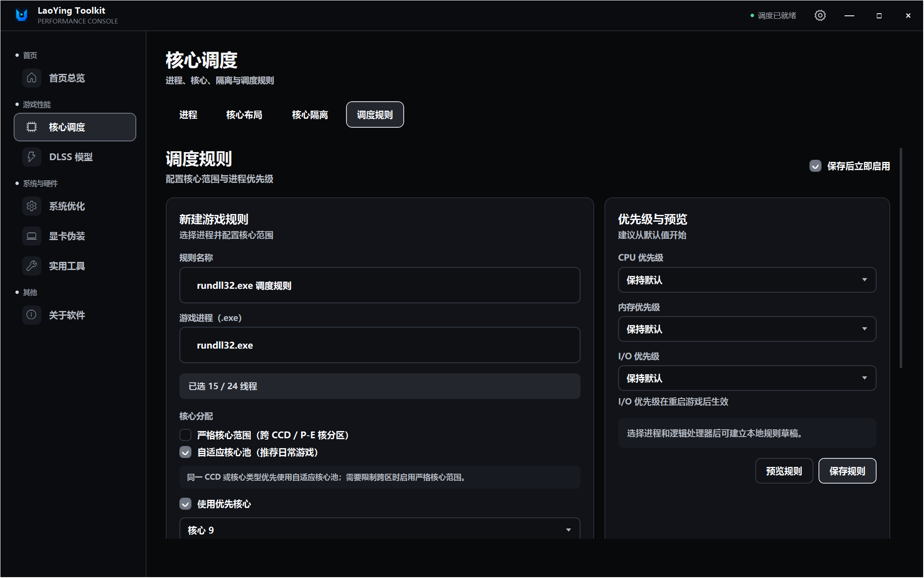
Task: Select the 调度规则 tab
Action: (x=375, y=114)
